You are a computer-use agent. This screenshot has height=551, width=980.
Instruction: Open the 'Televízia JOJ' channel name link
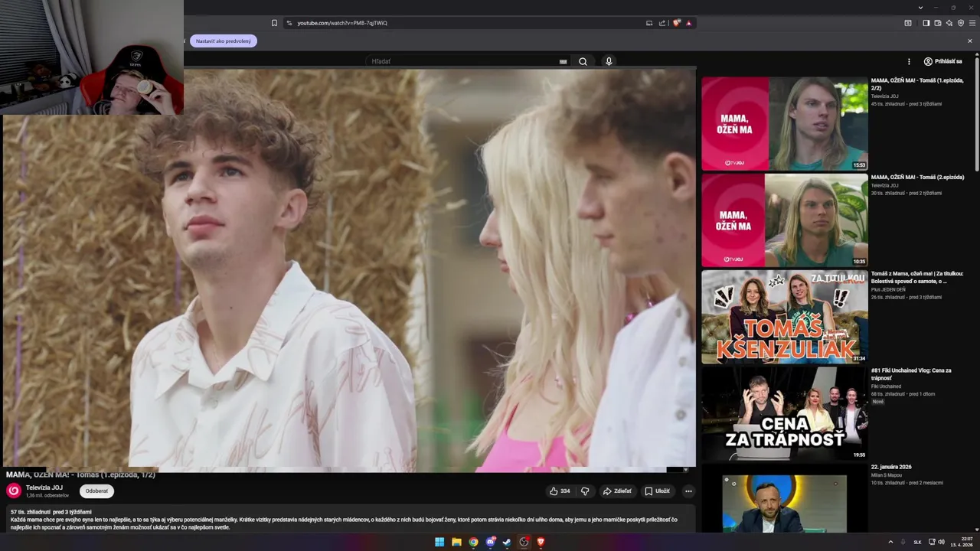[44, 487]
